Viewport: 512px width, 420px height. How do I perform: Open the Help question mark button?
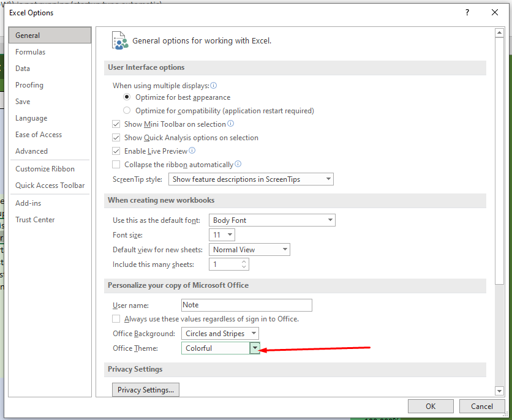(x=467, y=12)
